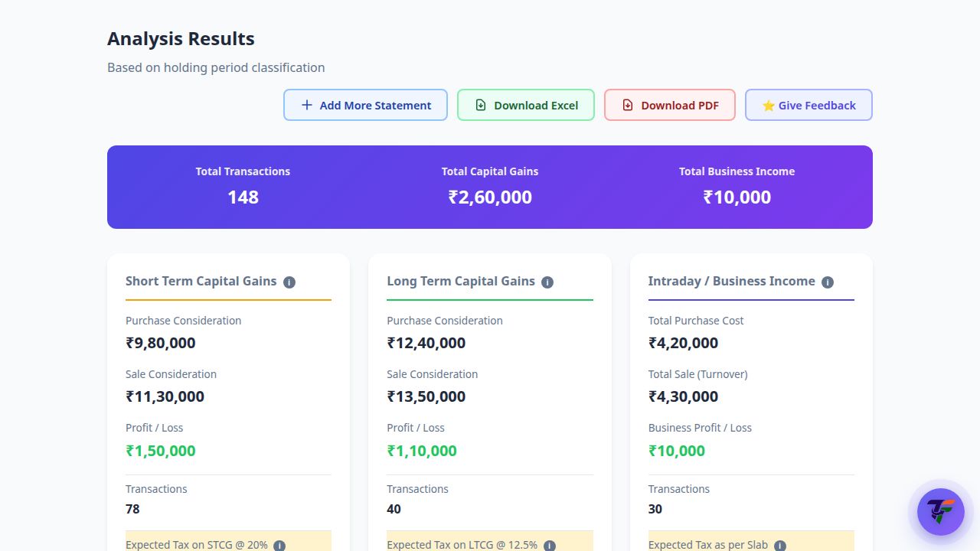Click the Expected Tax on STCG @ 20% label
The height and width of the screenshot is (551, 980).
(197, 545)
